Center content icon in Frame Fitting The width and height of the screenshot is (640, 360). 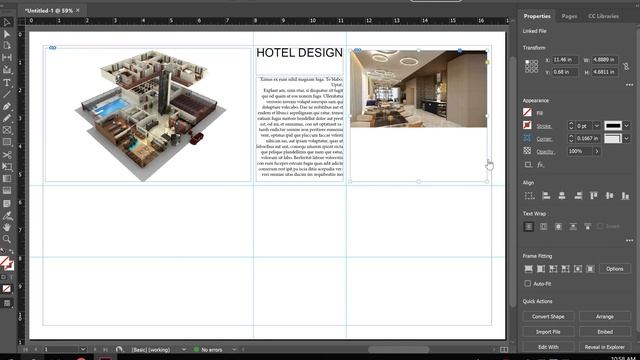(x=578, y=269)
